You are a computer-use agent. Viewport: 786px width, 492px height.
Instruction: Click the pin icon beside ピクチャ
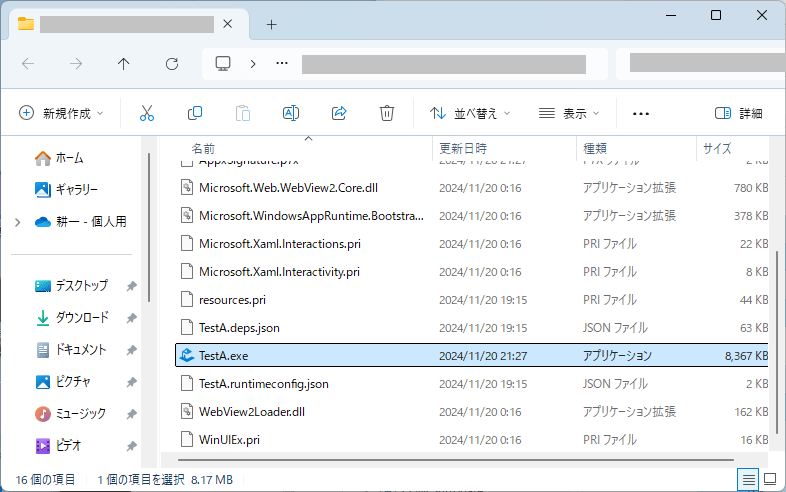coord(131,382)
